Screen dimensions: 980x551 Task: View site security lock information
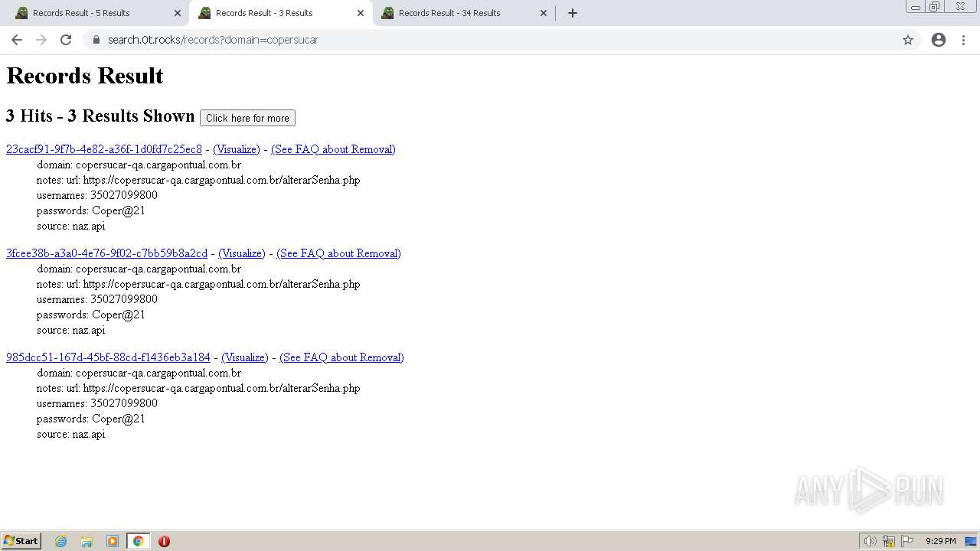pyautogui.click(x=96, y=40)
